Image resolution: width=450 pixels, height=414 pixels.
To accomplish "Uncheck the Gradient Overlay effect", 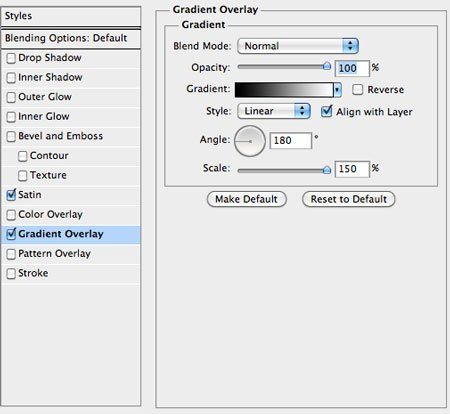I will [x=11, y=234].
